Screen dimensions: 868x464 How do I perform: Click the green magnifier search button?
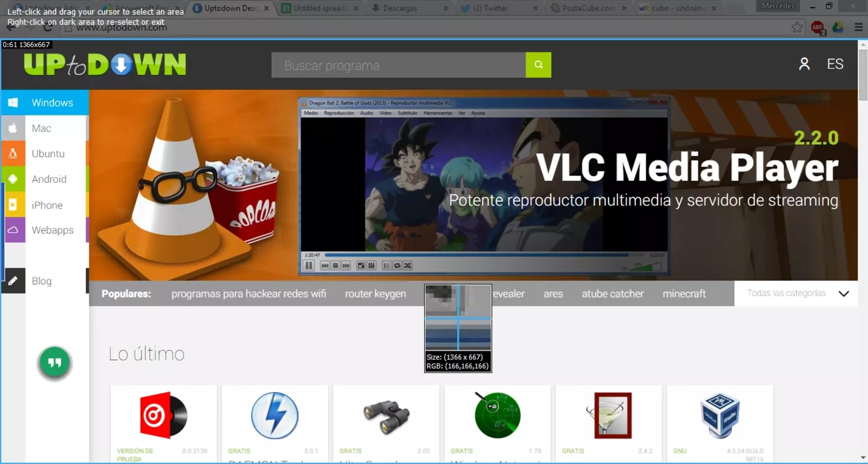click(538, 65)
